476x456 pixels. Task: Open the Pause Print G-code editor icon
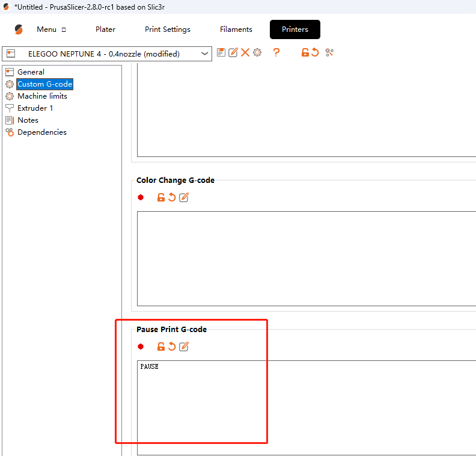pos(184,347)
